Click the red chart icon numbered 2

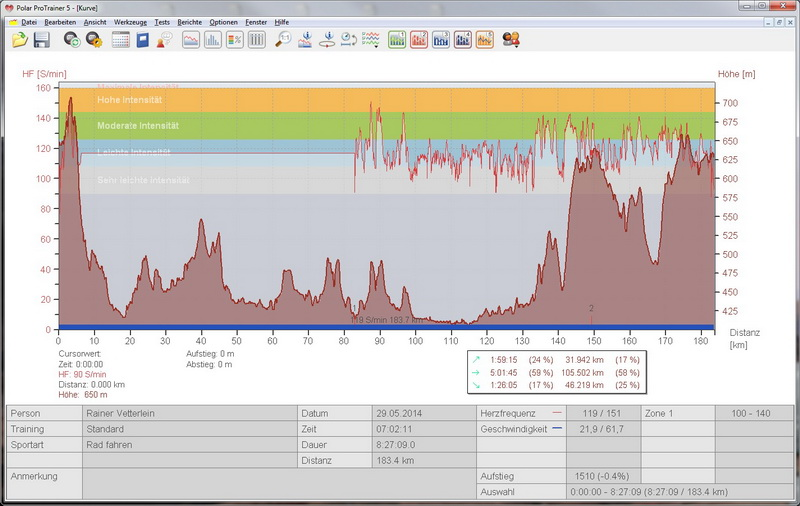[x=418, y=40]
